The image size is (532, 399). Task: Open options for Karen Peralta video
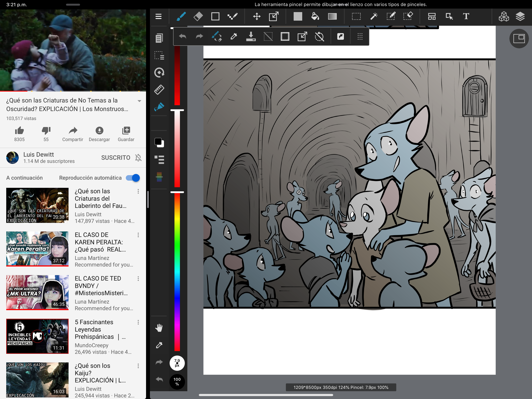(x=138, y=235)
